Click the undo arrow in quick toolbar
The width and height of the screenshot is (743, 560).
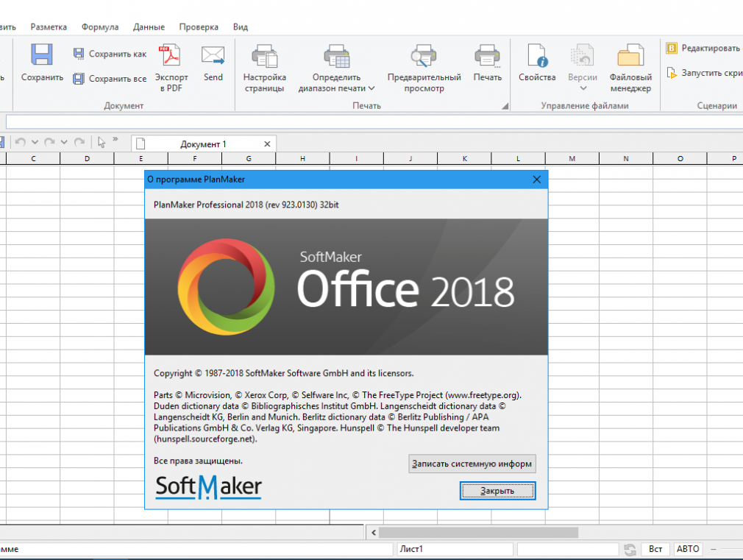point(20,142)
